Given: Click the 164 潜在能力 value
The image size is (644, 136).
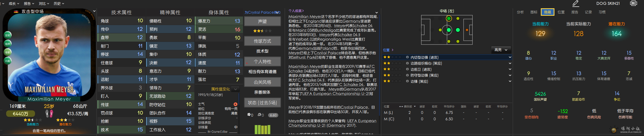Looking at the screenshot, I should click(x=616, y=34).
